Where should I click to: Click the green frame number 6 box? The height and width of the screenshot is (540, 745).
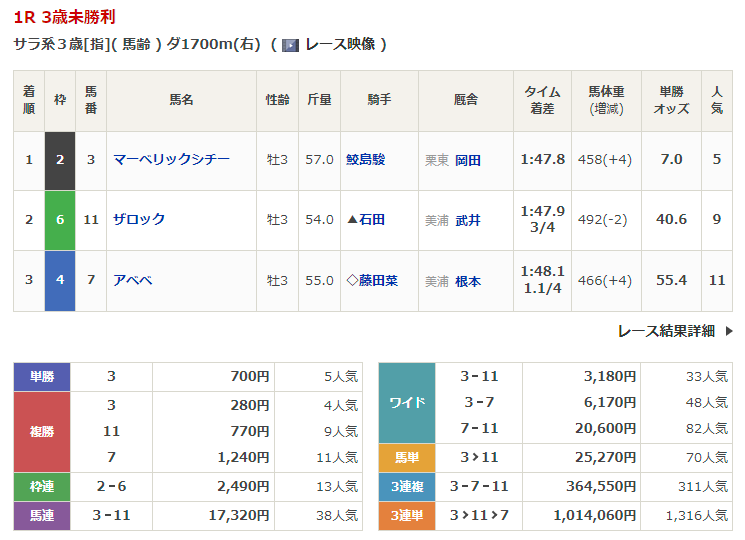(60, 220)
